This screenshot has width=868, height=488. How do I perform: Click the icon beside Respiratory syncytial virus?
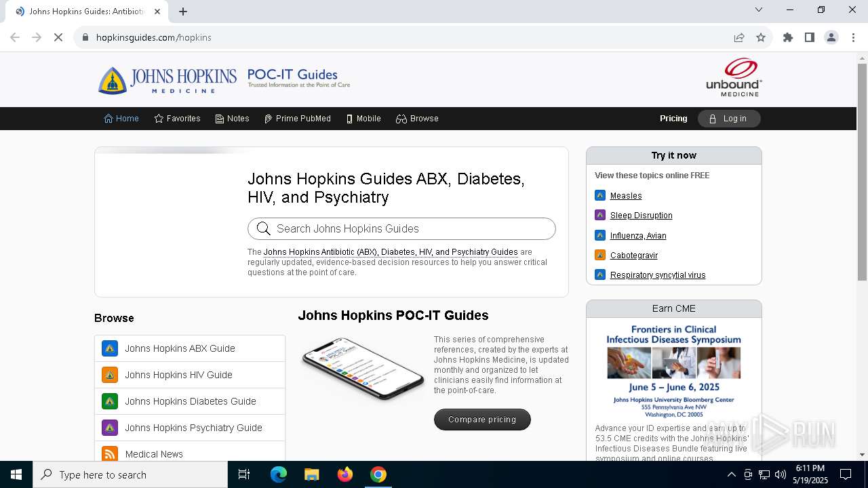(x=600, y=274)
